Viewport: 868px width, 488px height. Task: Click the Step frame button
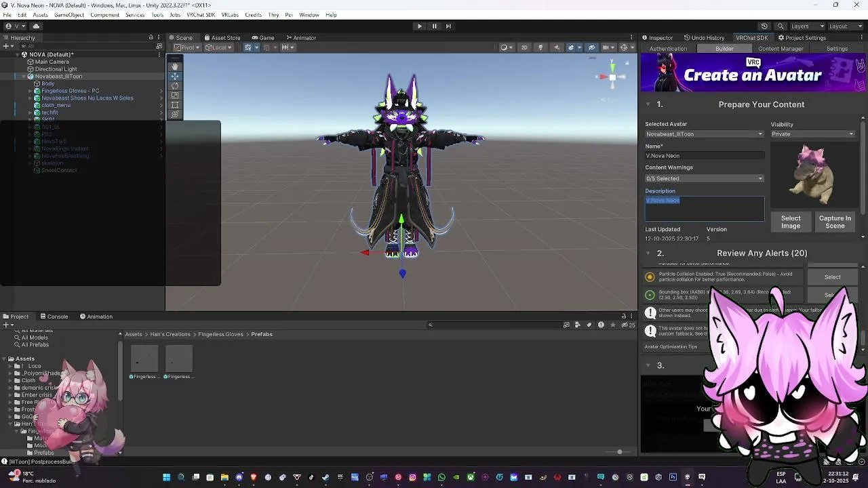pyautogui.click(x=448, y=26)
